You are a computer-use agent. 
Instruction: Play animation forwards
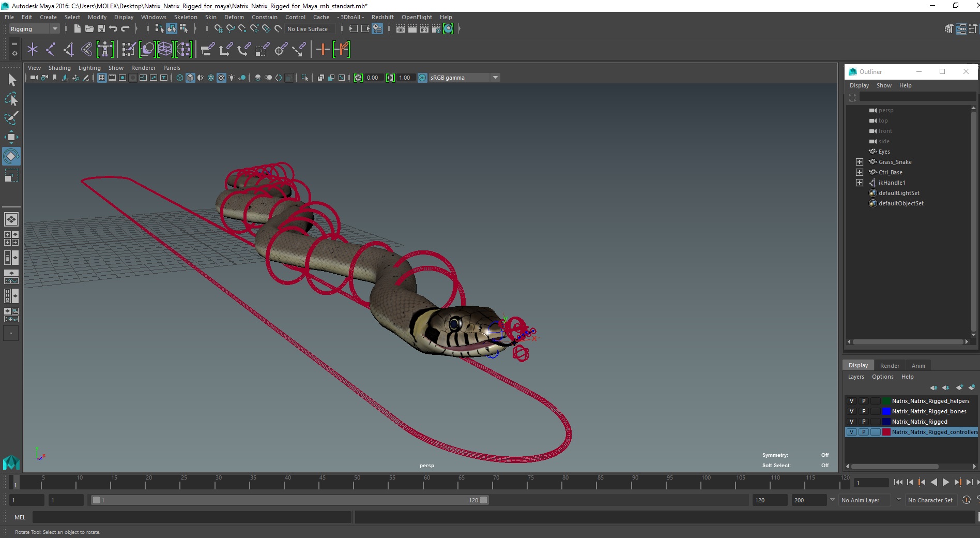click(x=946, y=482)
